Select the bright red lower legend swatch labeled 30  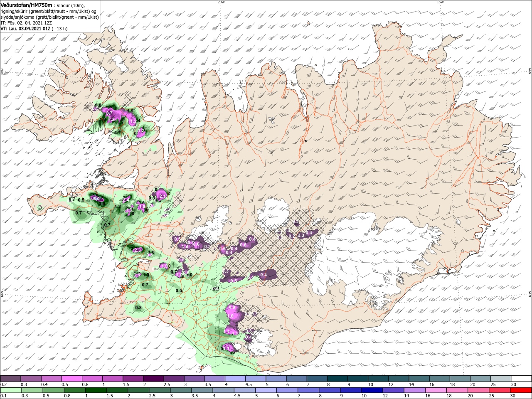click(521, 390)
